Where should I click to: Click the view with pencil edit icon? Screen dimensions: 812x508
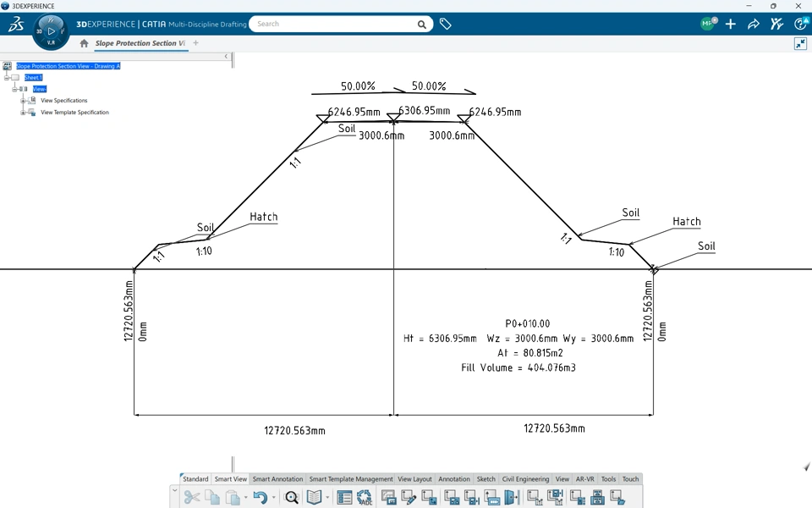pyautogui.click(x=409, y=498)
